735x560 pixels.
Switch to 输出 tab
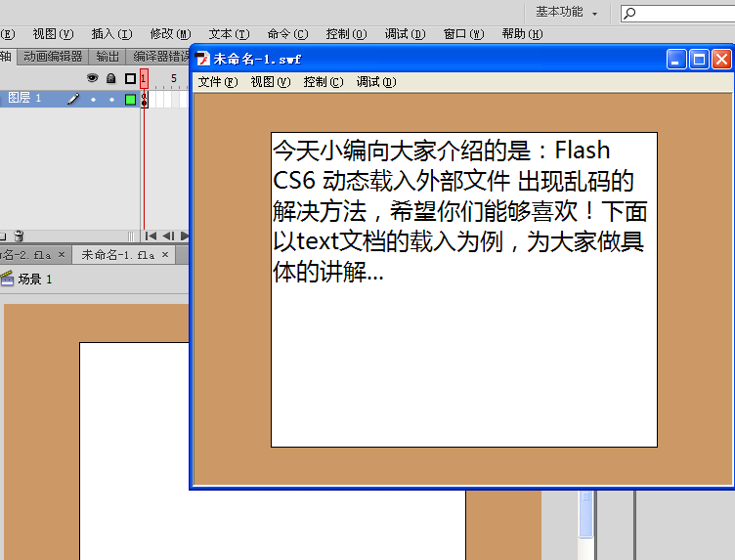[108, 57]
